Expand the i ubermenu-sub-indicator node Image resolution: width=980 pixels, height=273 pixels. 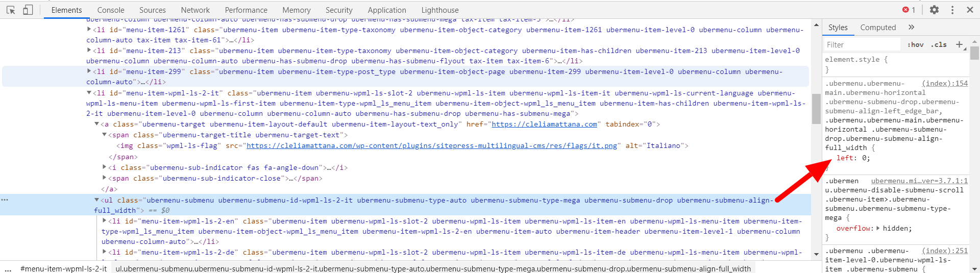(105, 167)
